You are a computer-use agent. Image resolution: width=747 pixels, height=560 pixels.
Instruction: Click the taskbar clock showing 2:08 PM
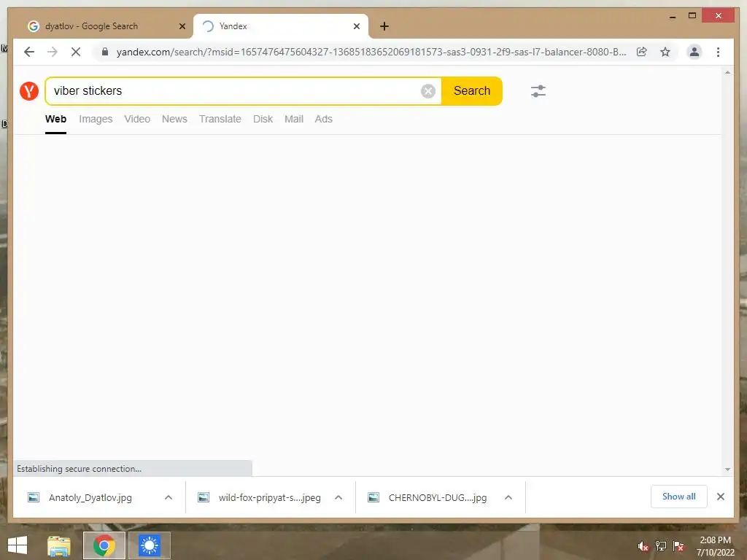tap(715, 546)
